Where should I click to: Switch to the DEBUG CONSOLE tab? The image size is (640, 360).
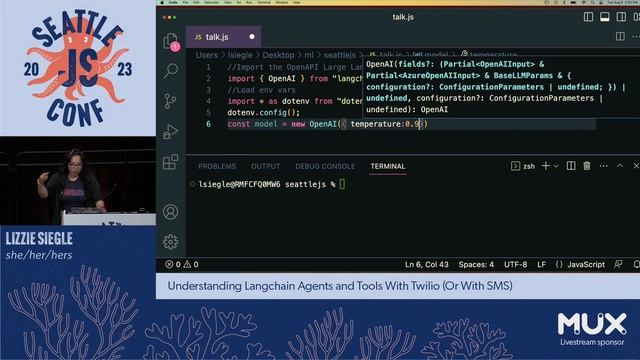(325, 166)
